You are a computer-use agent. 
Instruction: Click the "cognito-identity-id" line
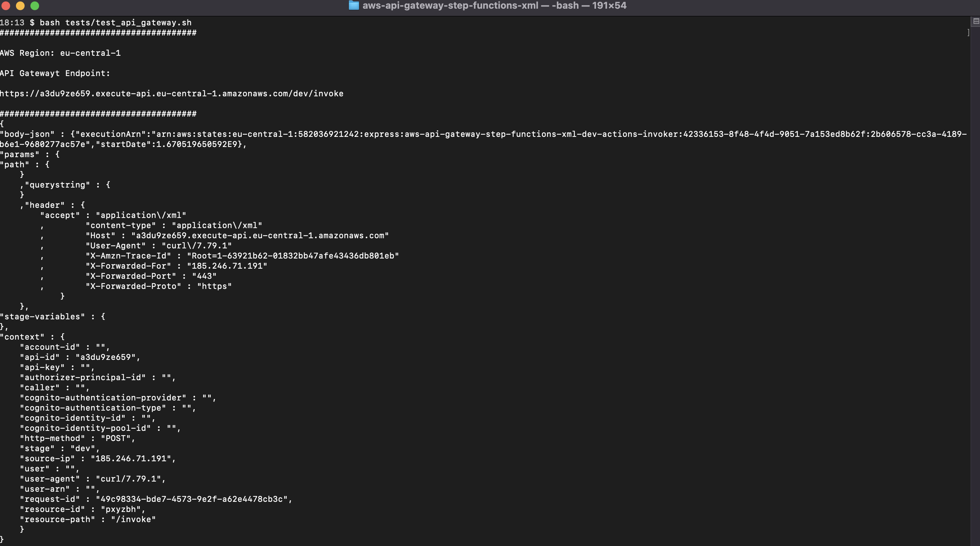point(88,418)
